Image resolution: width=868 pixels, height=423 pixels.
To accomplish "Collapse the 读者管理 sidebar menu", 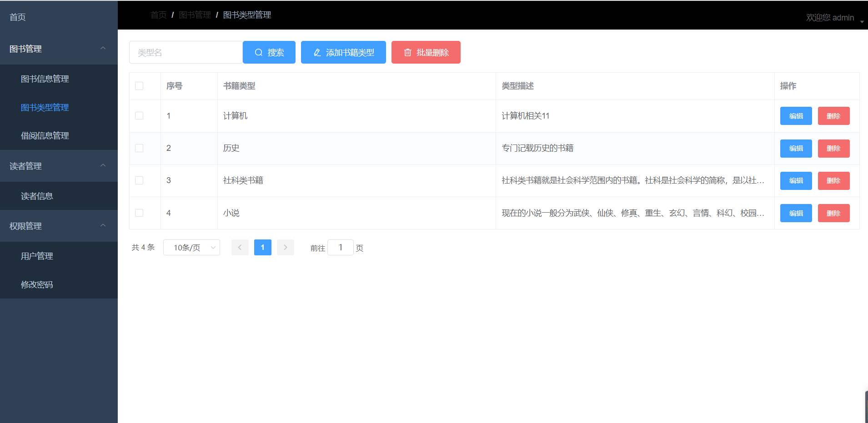I will point(59,166).
